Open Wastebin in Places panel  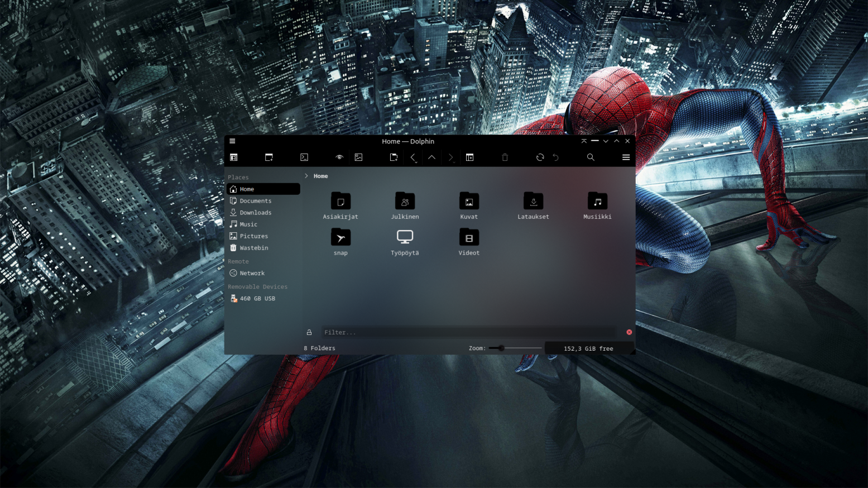(x=263, y=248)
